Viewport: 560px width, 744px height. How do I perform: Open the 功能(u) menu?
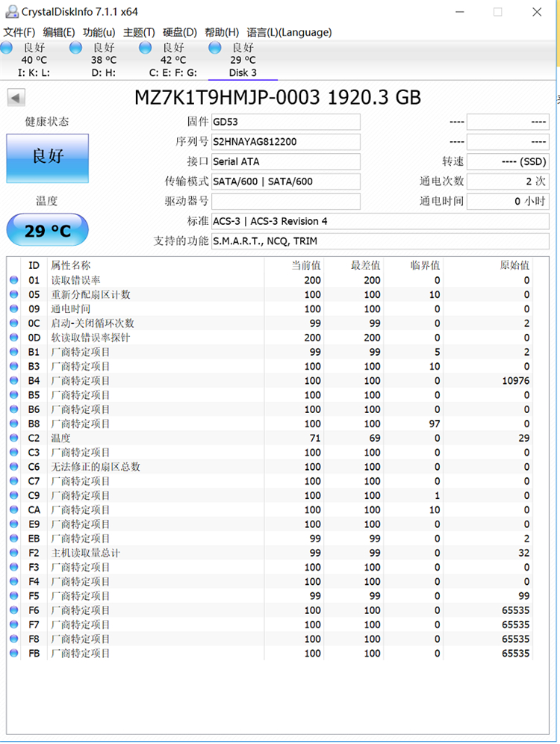click(x=99, y=32)
